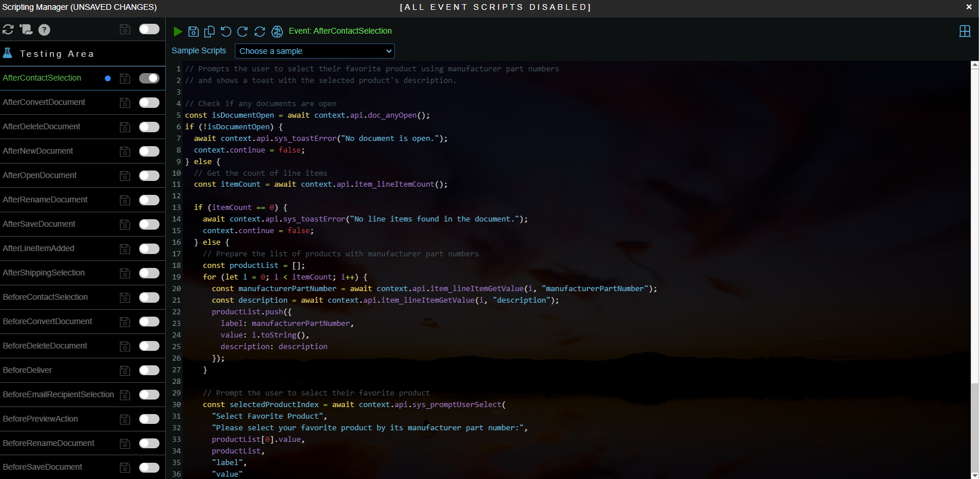This screenshot has width=980, height=479.
Task: Open the help question mark icon
Action: point(44,30)
